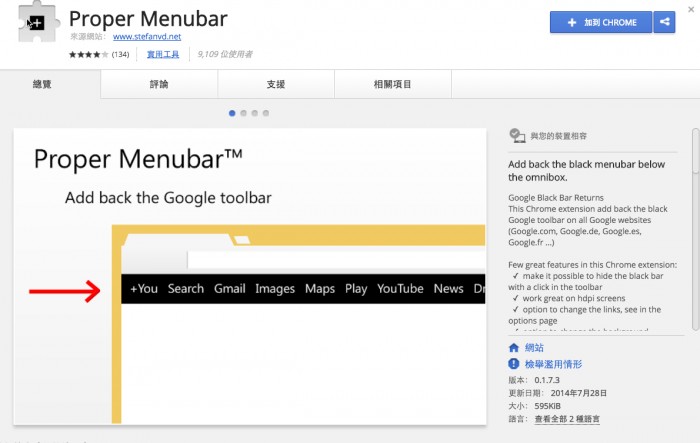Click the Proper Menubar title heading
The image size is (700, 443).
coord(148,19)
